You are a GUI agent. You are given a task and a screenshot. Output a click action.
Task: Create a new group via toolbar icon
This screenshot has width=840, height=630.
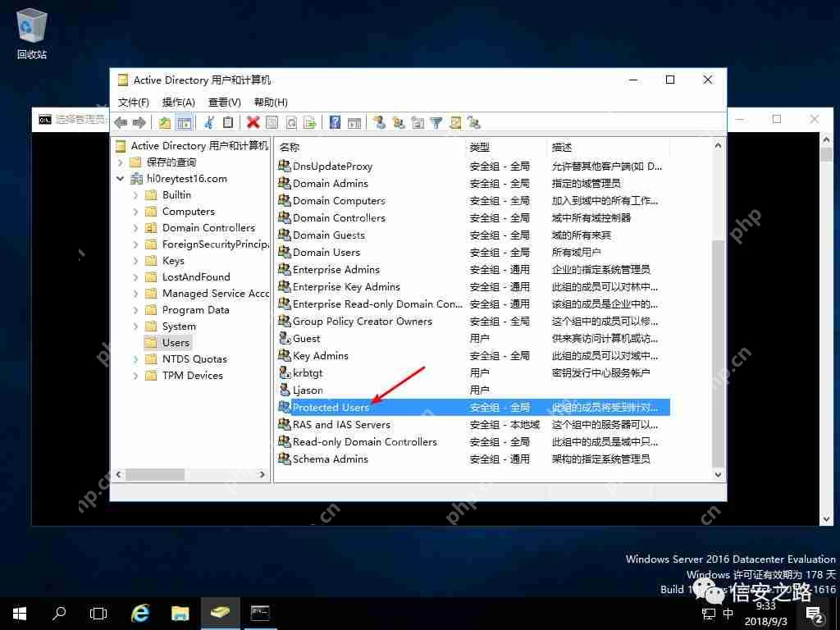point(399,123)
